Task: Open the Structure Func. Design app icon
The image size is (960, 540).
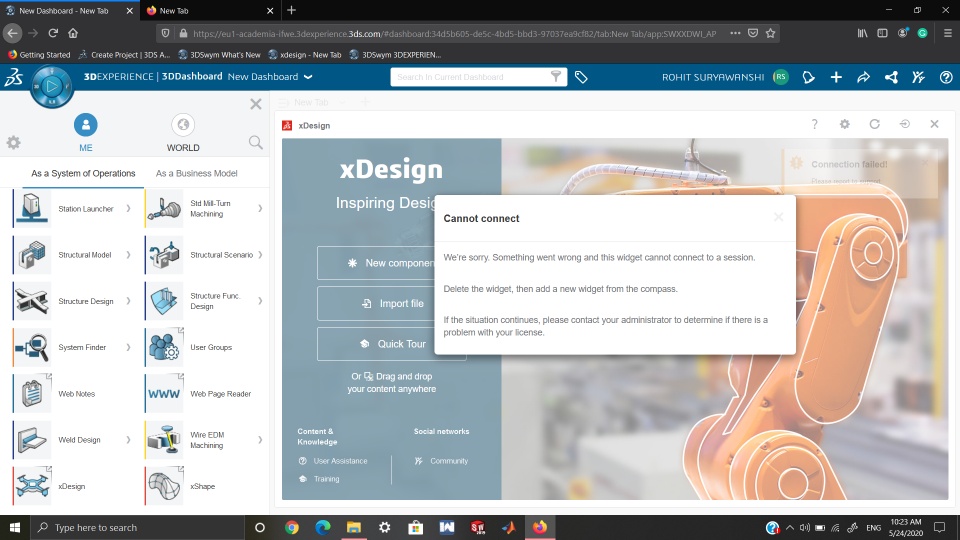Action: pos(164,301)
